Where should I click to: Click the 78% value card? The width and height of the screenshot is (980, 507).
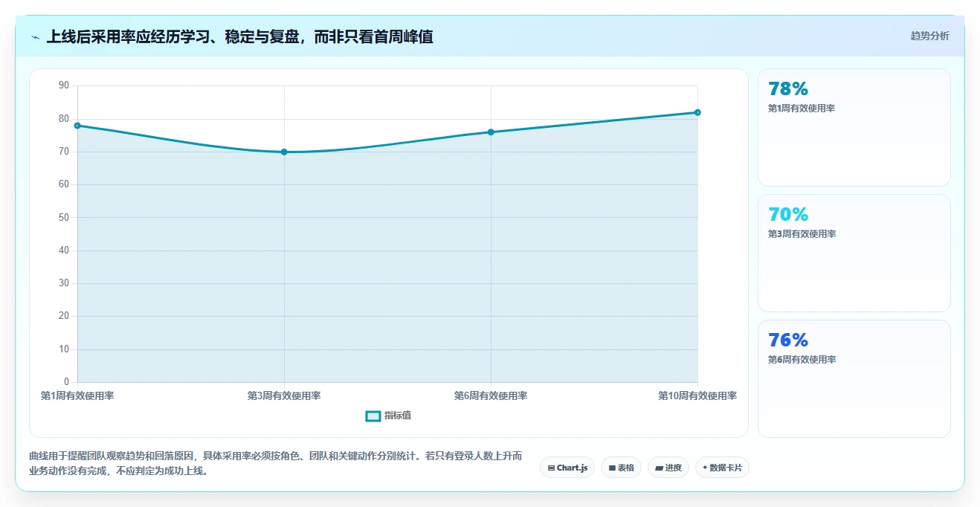[854, 127]
